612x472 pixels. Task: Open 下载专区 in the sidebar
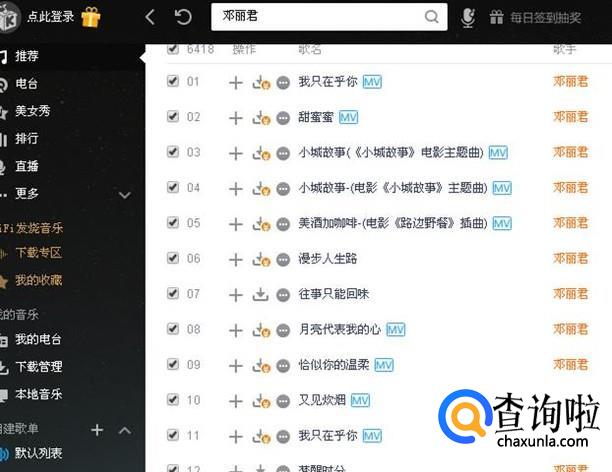(x=38, y=253)
